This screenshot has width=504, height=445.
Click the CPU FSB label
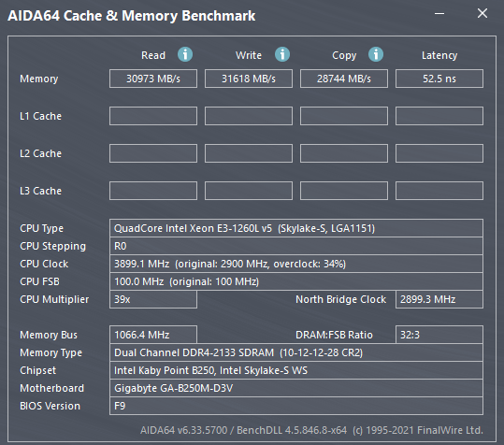coord(39,281)
